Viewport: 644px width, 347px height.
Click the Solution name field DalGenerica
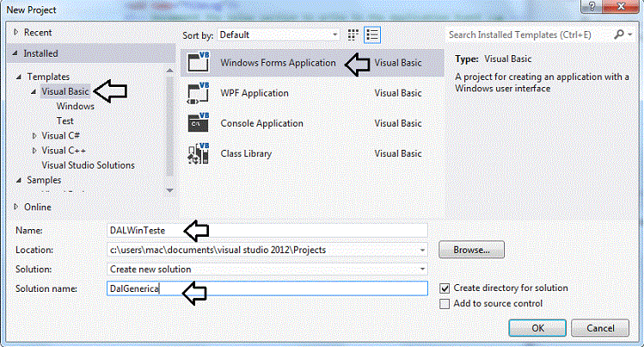[x=267, y=288]
